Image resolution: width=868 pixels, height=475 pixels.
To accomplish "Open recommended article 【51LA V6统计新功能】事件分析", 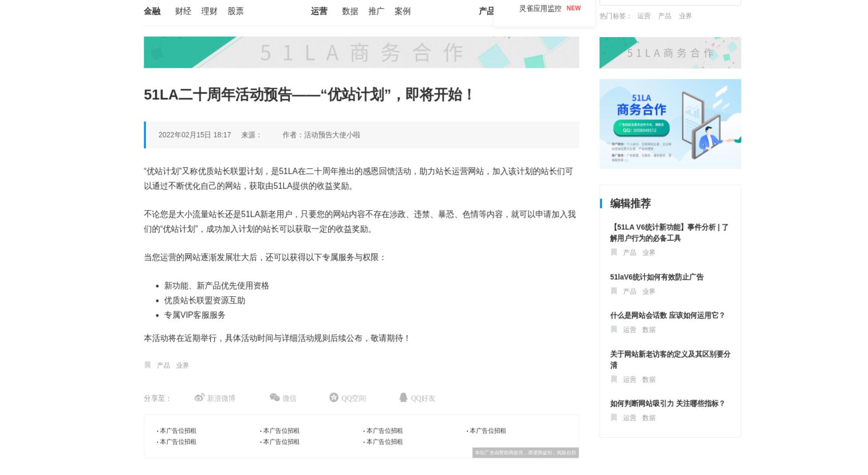I will [670, 233].
